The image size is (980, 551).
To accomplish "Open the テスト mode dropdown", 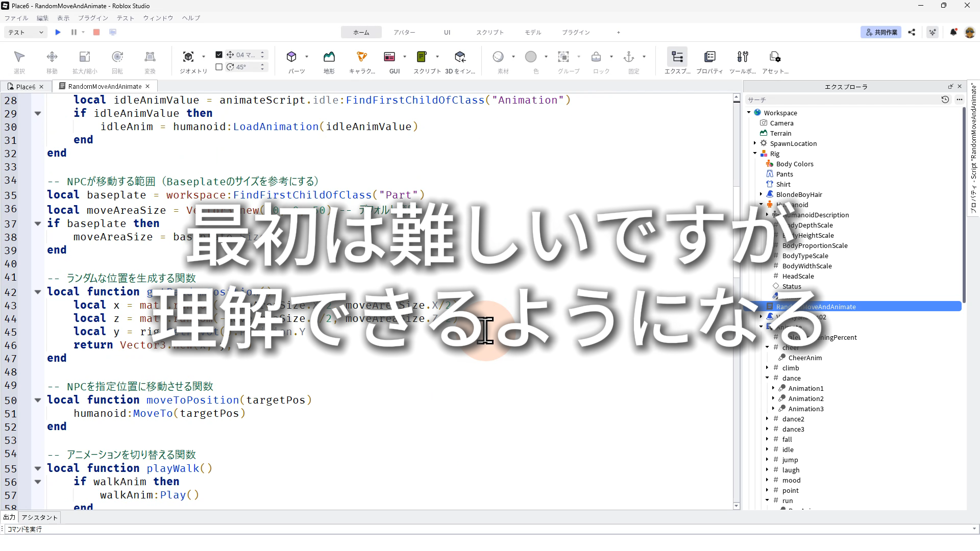I will (x=26, y=32).
